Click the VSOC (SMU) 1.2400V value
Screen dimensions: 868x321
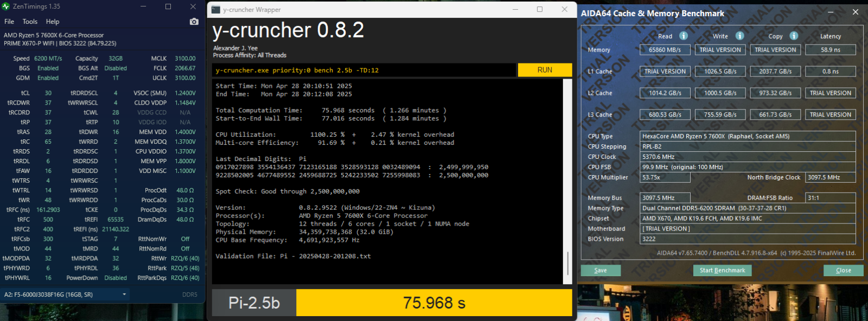point(185,93)
